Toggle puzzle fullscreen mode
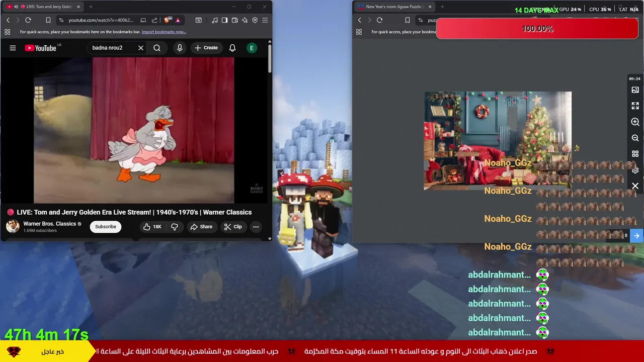The image size is (644, 362). (x=635, y=106)
